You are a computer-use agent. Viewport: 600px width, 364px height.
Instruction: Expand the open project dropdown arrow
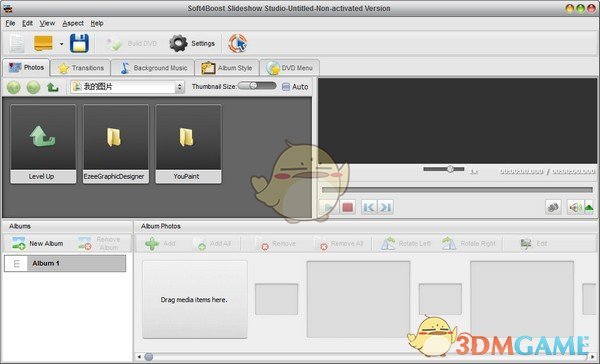[x=61, y=44]
